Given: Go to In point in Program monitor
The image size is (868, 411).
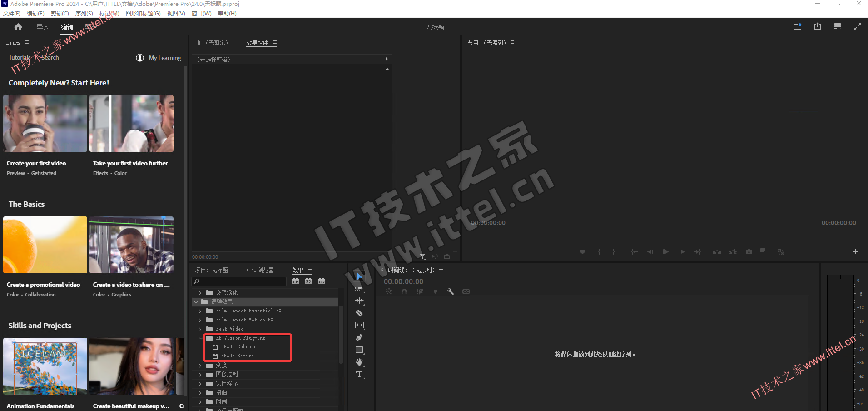Looking at the screenshot, I should point(635,252).
